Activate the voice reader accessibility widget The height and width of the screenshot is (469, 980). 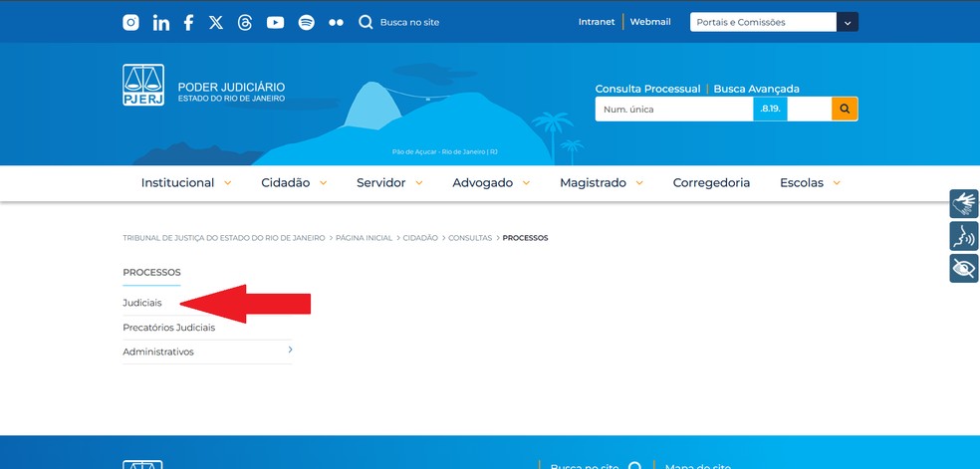pos(964,236)
